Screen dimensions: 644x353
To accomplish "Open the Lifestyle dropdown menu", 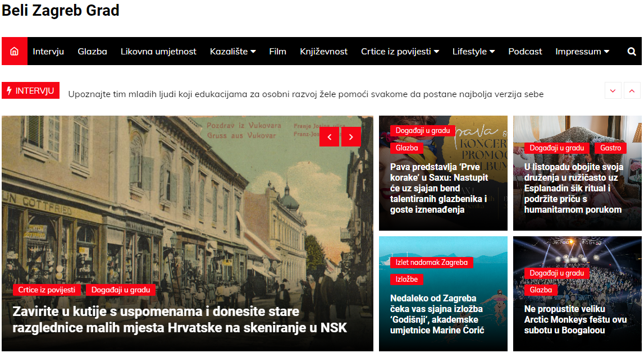I will 473,51.
